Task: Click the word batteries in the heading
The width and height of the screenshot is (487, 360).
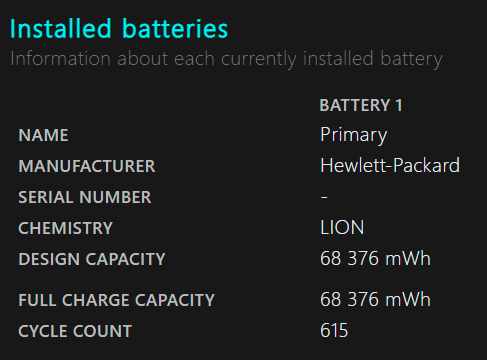Action: [175, 29]
